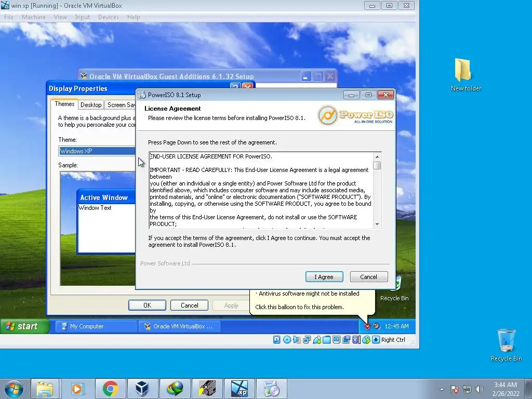The image size is (532, 399).
Task: Open Action Center flag icon in Windows 7 tray
Action: point(455,389)
